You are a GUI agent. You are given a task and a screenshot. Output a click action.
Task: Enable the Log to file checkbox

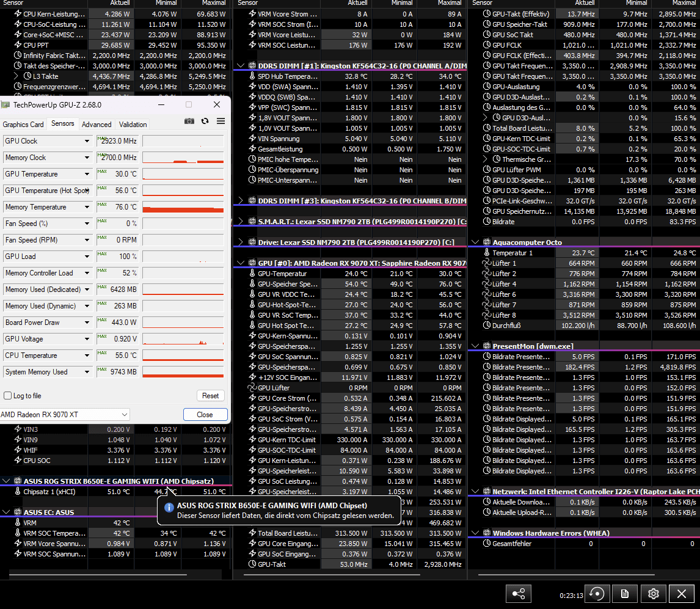tap(7, 396)
